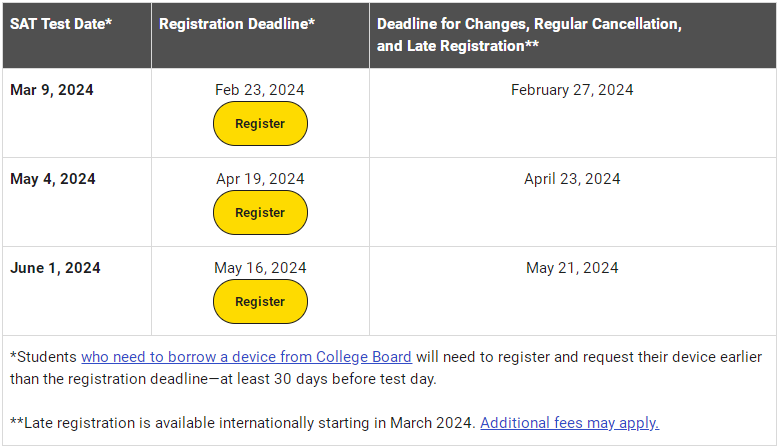Click Register button for Mar 9, 2024 test
This screenshot has width=779, height=448.
click(x=260, y=124)
